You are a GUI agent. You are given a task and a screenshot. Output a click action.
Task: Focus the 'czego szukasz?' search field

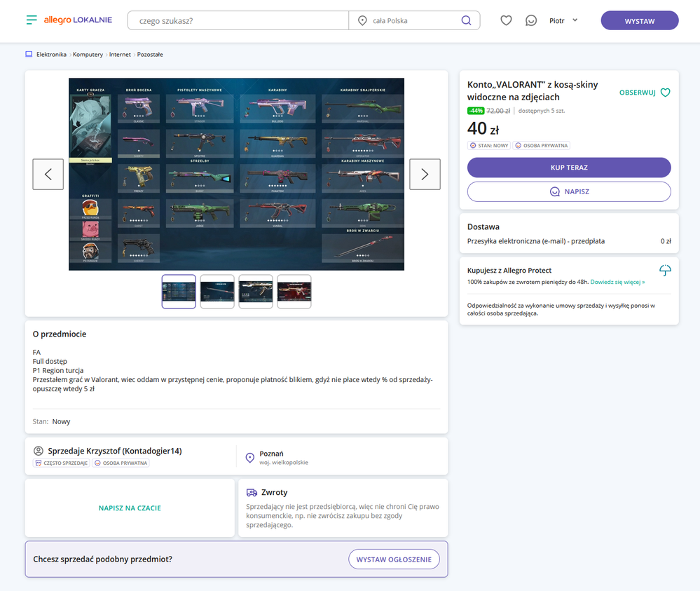tap(238, 20)
